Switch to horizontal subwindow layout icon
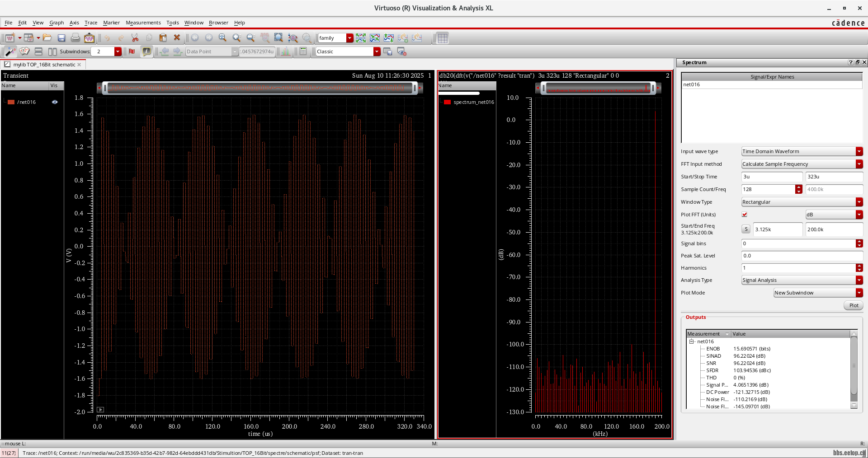This screenshot has width=868, height=458. click(52, 51)
